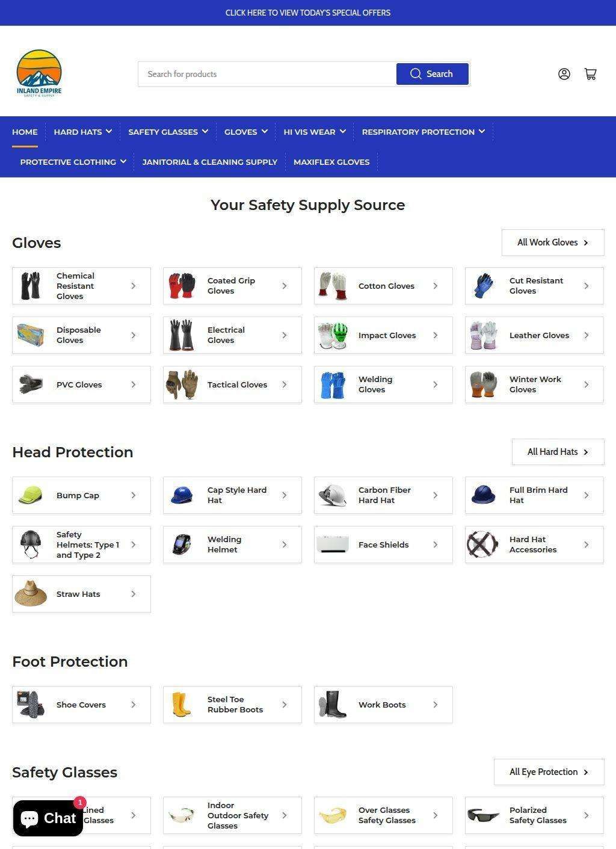Click the blue Search button
The height and width of the screenshot is (849, 616).
coord(432,74)
